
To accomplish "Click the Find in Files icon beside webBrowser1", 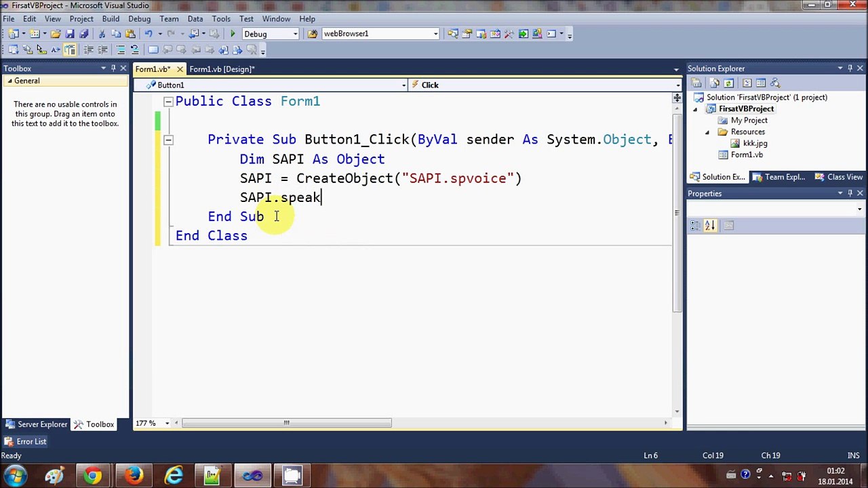I will pos(313,34).
